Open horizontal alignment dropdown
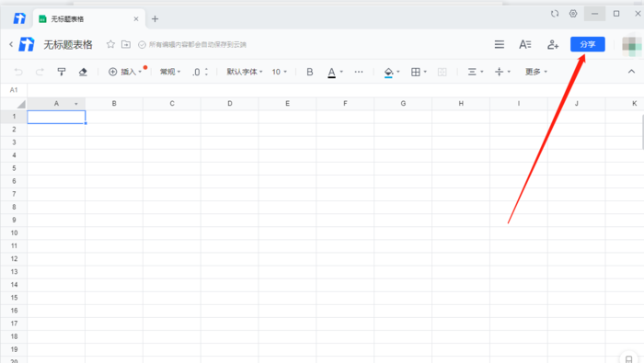644x363 pixels. coord(476,72)
